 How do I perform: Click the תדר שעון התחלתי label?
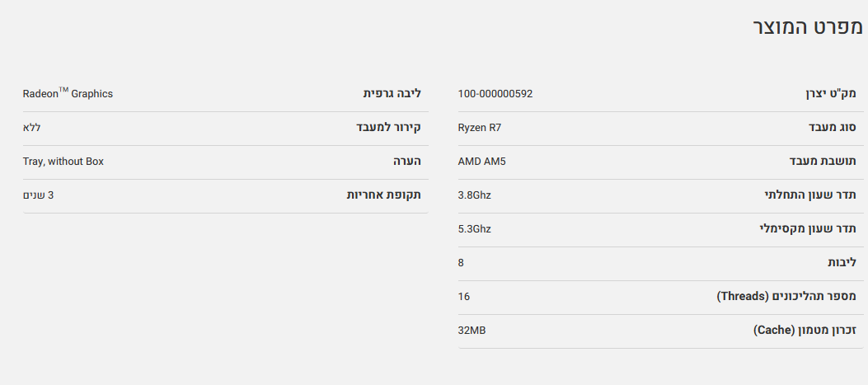coord(810,195)
